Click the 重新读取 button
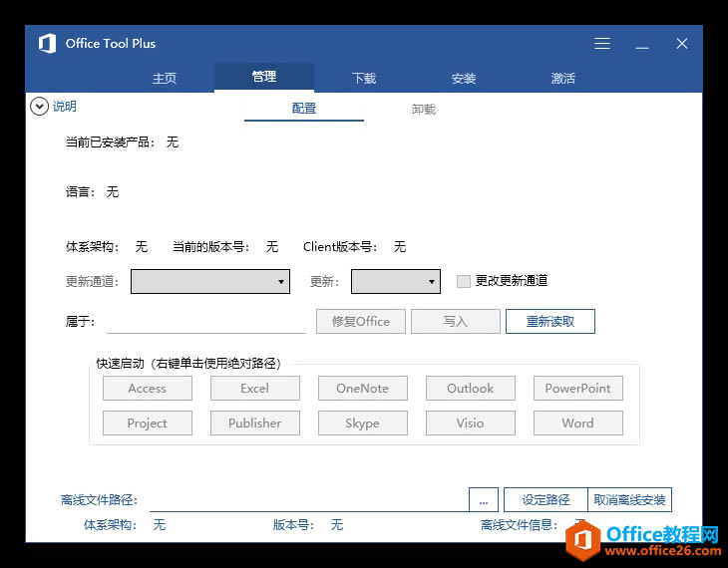Viewport: 728px width, 568px height. click(550, 321)
